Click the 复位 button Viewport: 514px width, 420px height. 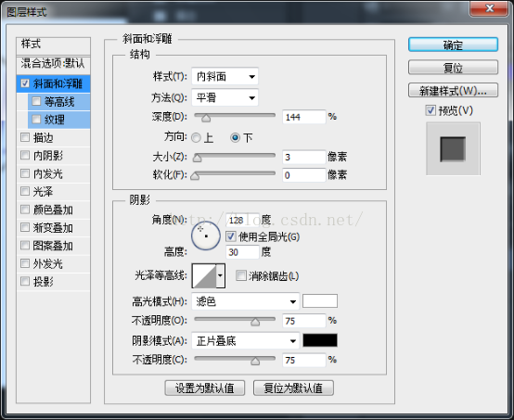pyautogui.click(x=453, y=68)
